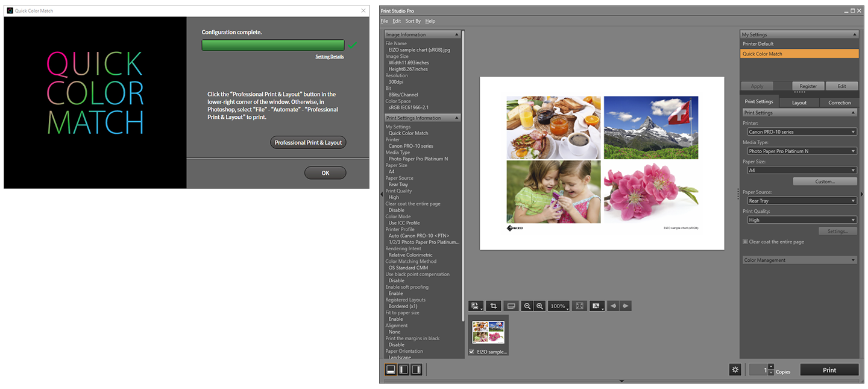The height and width of the screenshot is (389, 868).
Task: Go to previous page arrow
Action: [613, 306]
